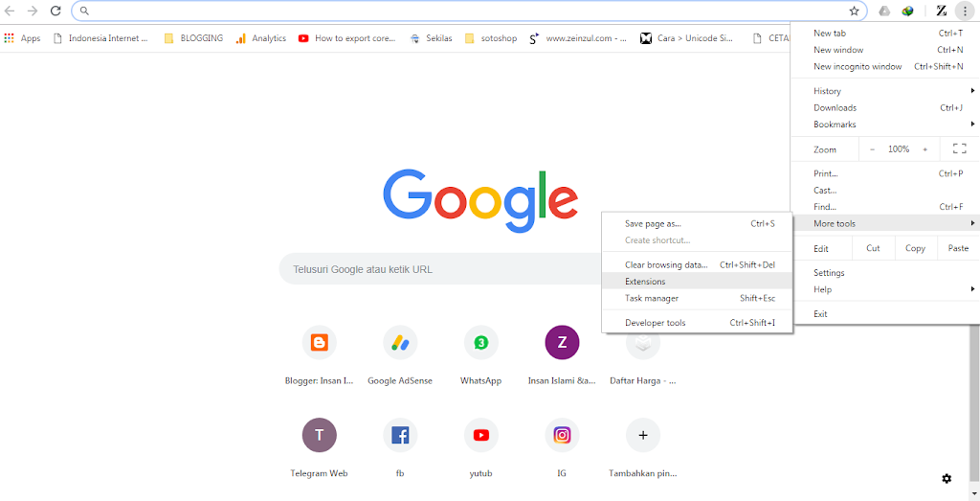The height and width of the screenshot is (501, 980).
Task: Open the Indonesia Internet bookmark
Action: pos(101,38)
